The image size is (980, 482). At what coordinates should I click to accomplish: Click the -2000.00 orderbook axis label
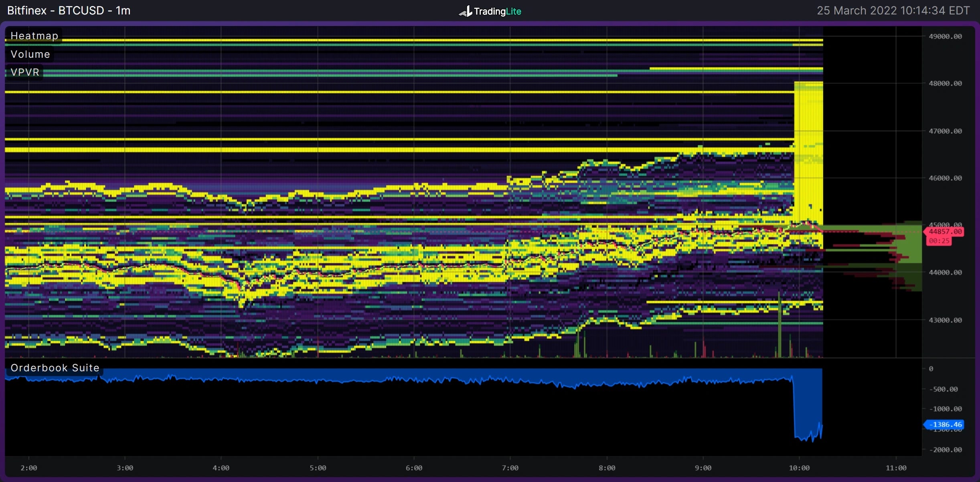click(x=945, y=450)
